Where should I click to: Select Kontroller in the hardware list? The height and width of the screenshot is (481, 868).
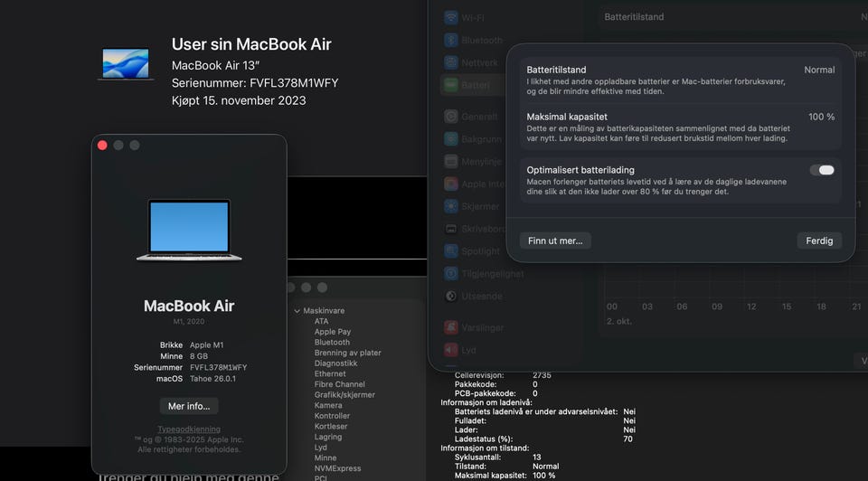coord(332,416)
